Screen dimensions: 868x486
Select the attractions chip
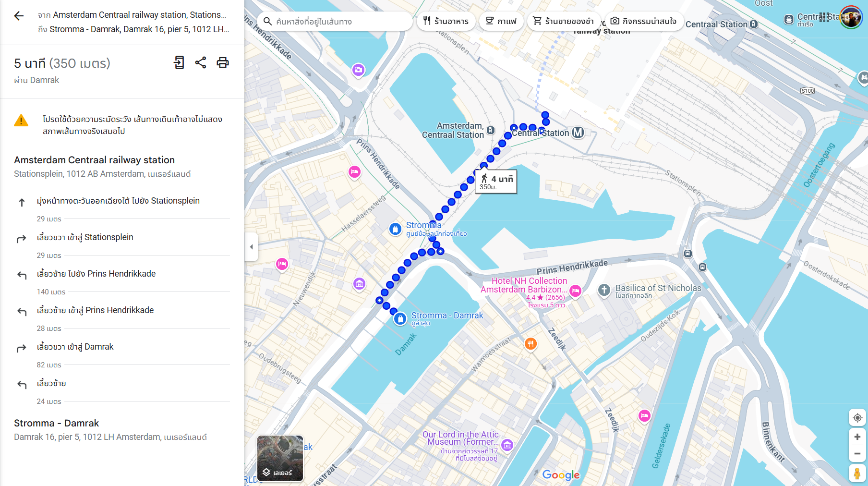(643, 21)
